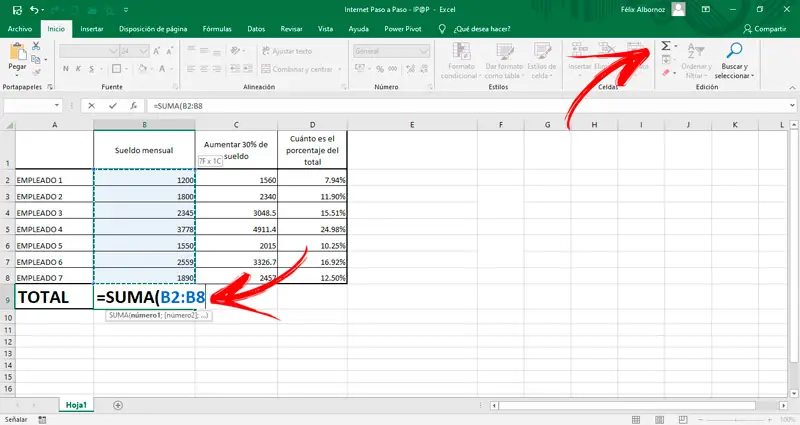
Task: Click the Pegar paste icon
Action: [x=17, y=54]
